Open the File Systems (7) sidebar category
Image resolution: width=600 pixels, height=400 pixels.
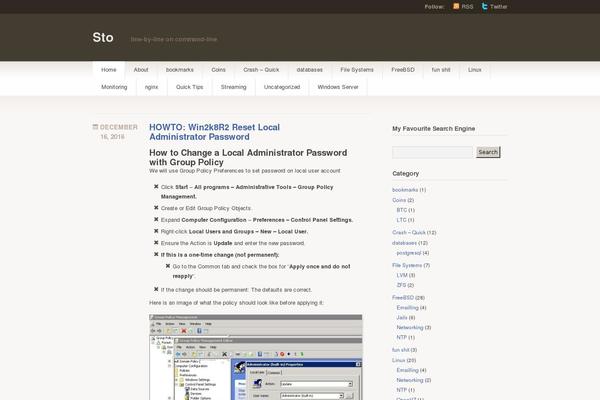[407, 265]
